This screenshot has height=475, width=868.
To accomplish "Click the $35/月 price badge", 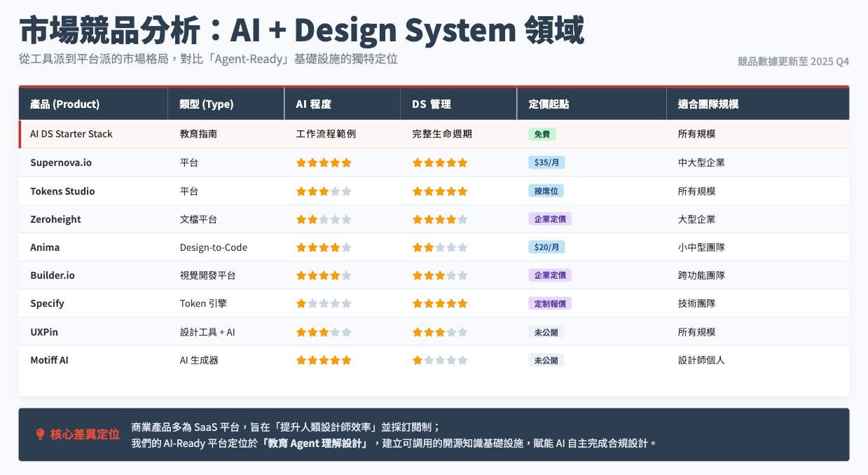I will pos(546,163).
